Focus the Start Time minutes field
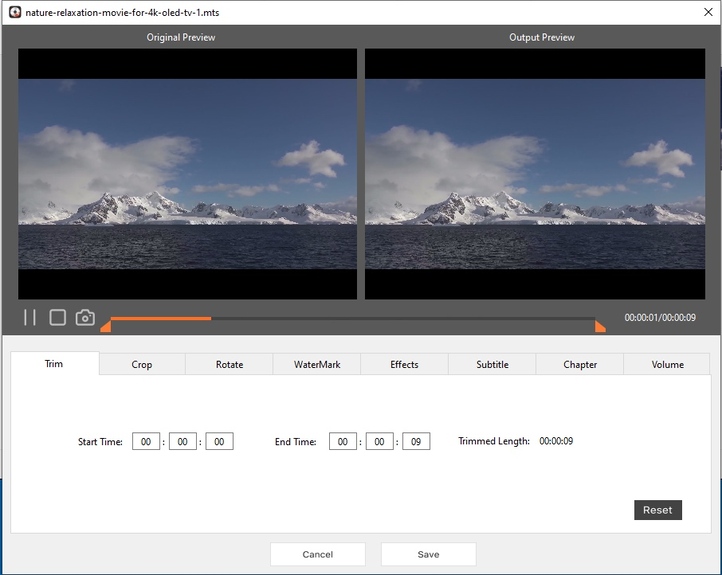 (x=183, y=441)
